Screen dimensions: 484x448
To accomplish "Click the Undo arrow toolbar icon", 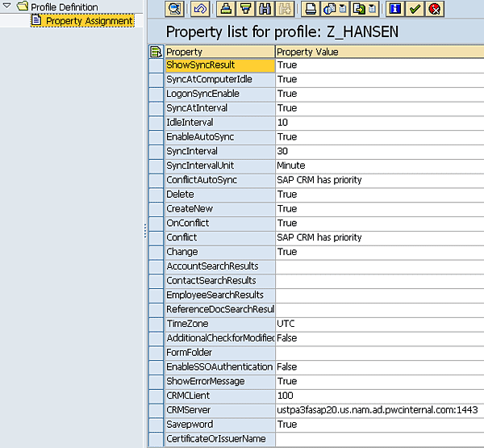I will (200, 9).
